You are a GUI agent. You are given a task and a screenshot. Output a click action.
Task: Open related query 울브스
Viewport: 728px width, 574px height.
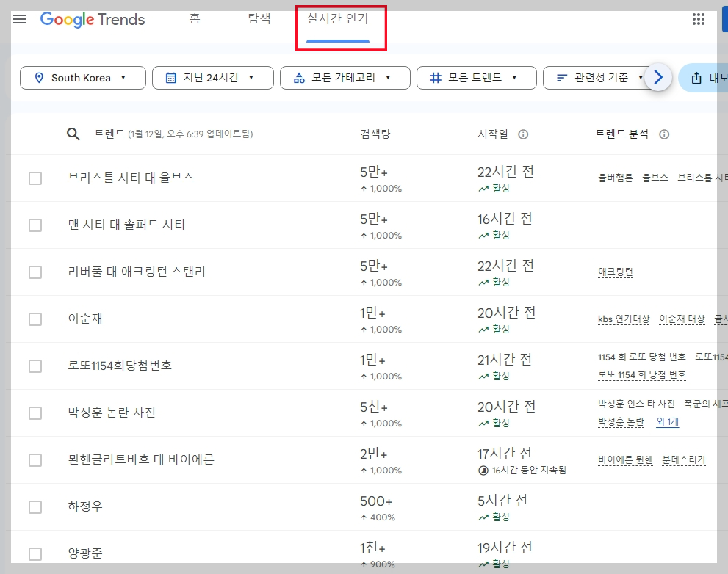pos(655,178)
